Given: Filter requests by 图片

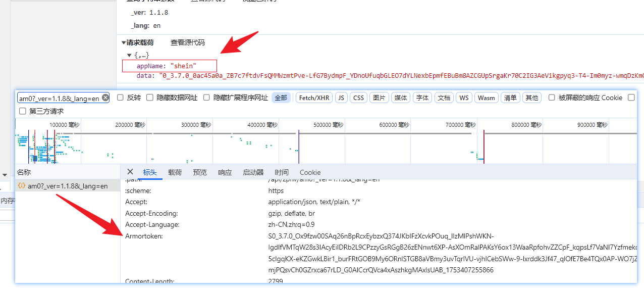Looking at the screenshot, I should [x=379, y=98].
